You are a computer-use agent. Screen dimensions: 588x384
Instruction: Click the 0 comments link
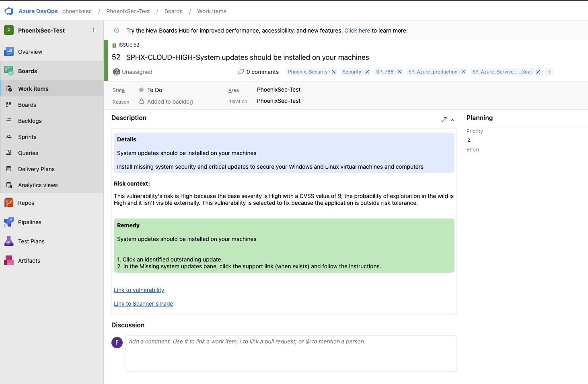(x=262, y=72)
